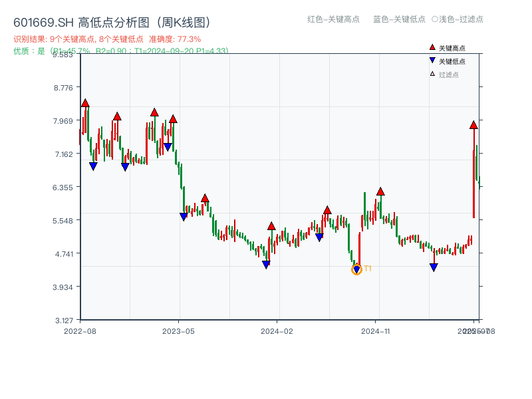Image resolution: width=532 pixels, height=399 pixels.
Task: Select the blue 关键低点 triangle in the legend
Action: (x=431, y=59)
